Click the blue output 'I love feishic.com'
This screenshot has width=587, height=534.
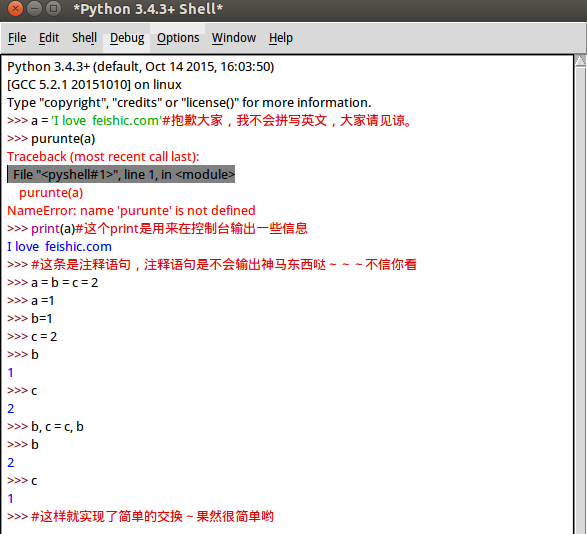click(x=59, y=246)
